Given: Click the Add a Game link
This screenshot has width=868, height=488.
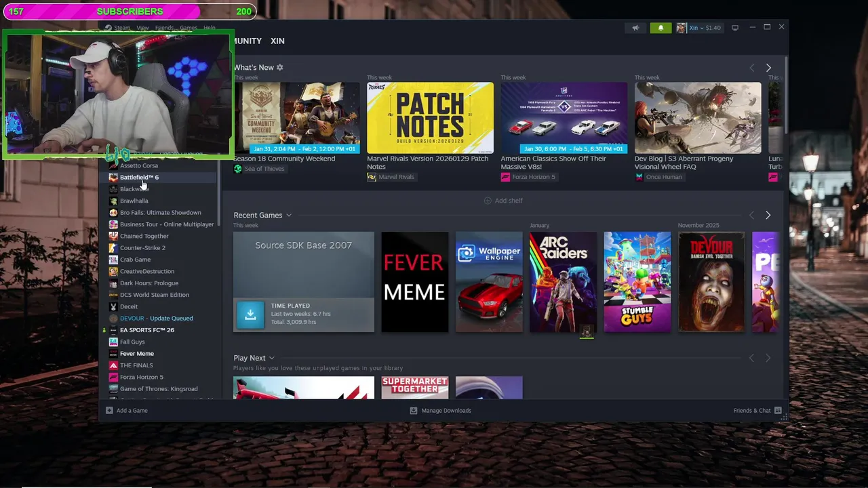Looking at the screenshot, I should (132, 410).
